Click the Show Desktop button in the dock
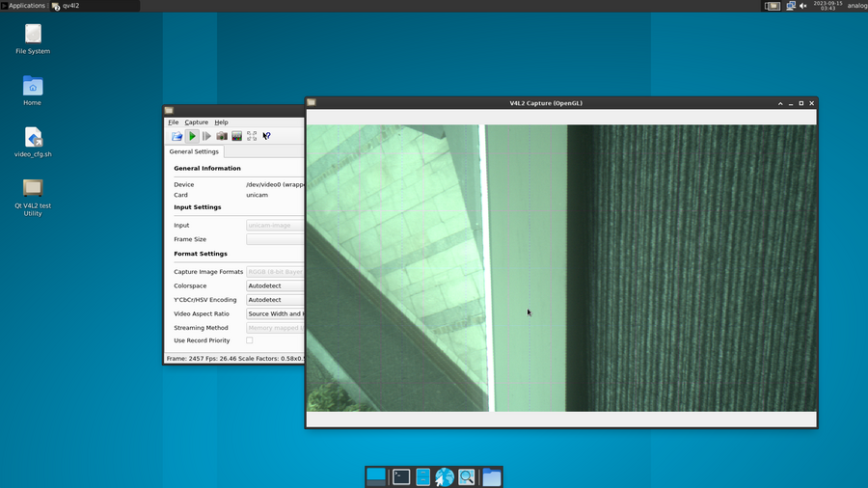 point(376,476)
